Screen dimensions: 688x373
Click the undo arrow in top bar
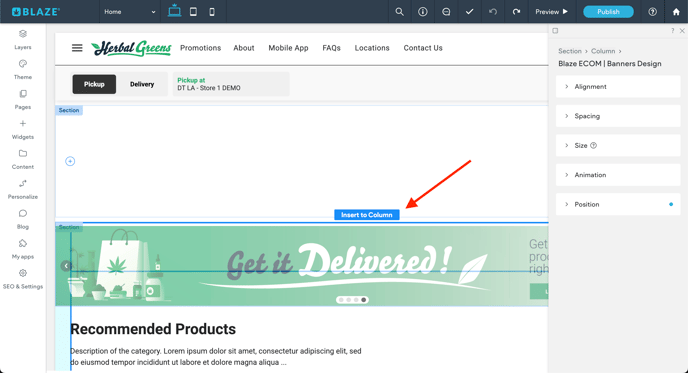pyautogui.click(x=493, y=12)
